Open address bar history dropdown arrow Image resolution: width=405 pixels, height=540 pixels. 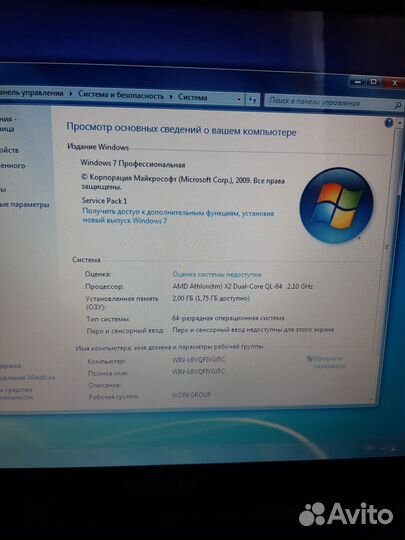point(239,100)
